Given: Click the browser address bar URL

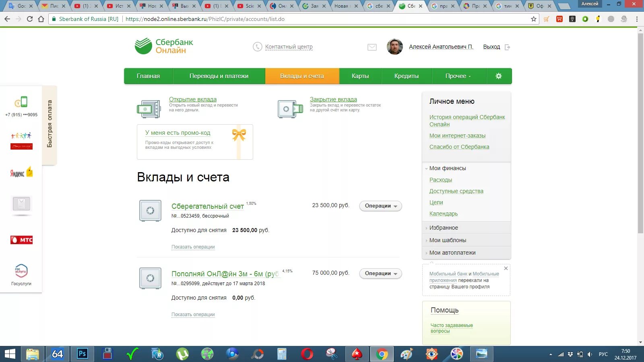Looking at the screenshot, I should (x=205, y=19).
